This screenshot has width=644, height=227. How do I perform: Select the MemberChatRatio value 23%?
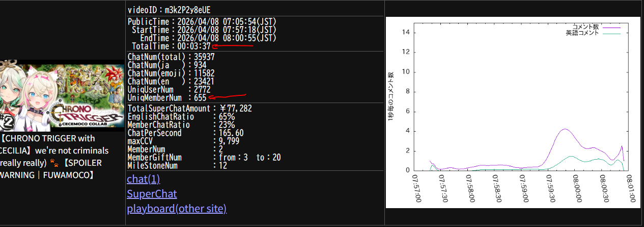227,125
